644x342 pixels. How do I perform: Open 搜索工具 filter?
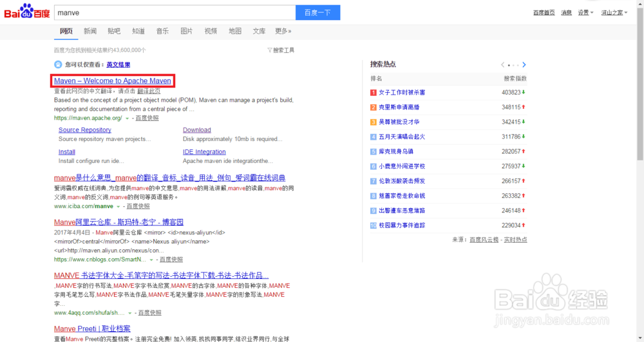tap(281, 50)
